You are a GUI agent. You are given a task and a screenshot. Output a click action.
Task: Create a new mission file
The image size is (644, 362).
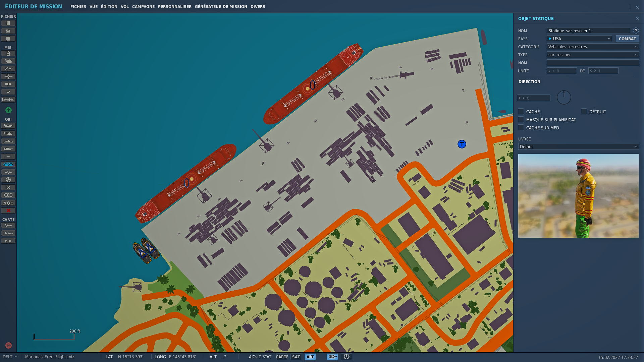point(8,23)
